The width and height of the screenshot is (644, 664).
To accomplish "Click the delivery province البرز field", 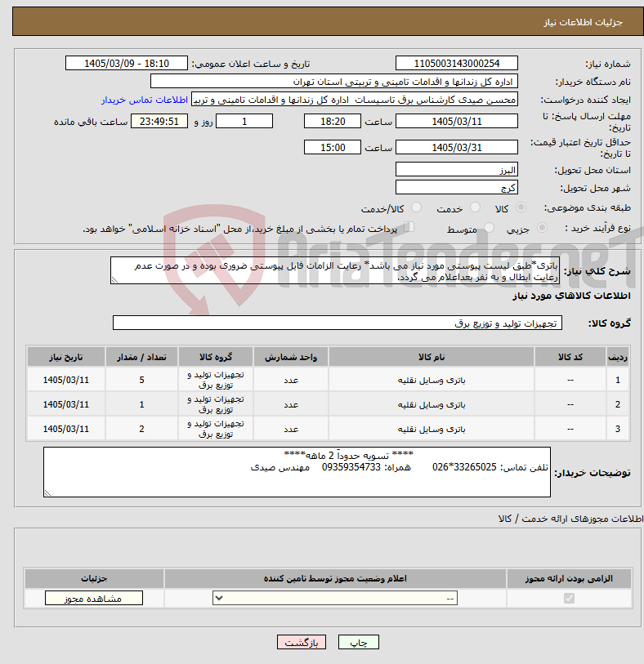I will 456,169.
